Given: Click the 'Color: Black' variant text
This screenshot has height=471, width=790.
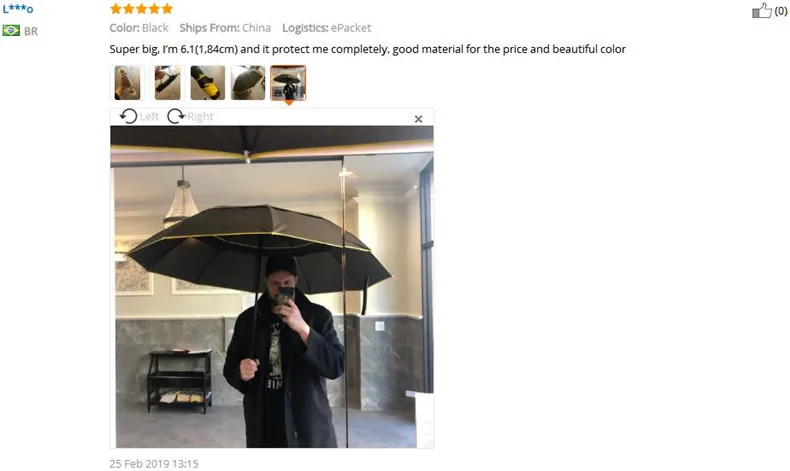Looking at the screenshot, I should (139, 28).
